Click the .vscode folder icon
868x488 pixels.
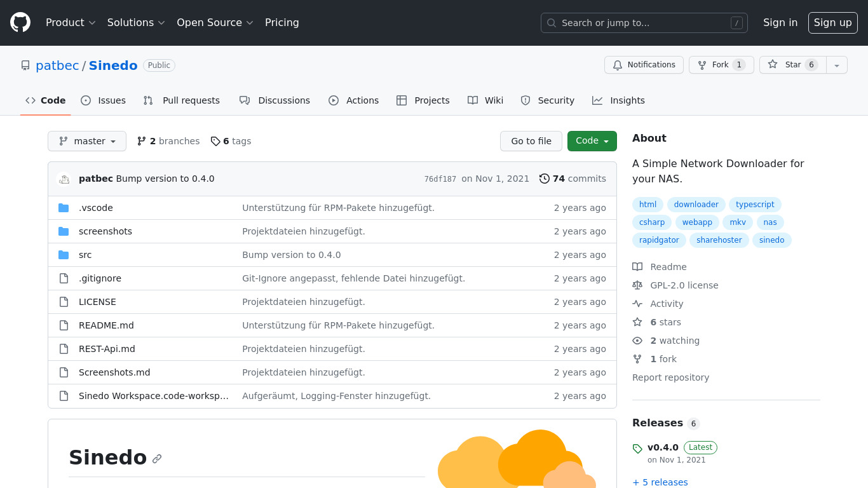[64, 208]
